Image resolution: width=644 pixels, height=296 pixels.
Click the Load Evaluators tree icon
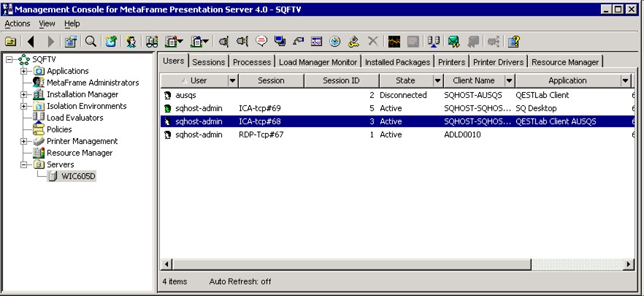tap(39, 118)
